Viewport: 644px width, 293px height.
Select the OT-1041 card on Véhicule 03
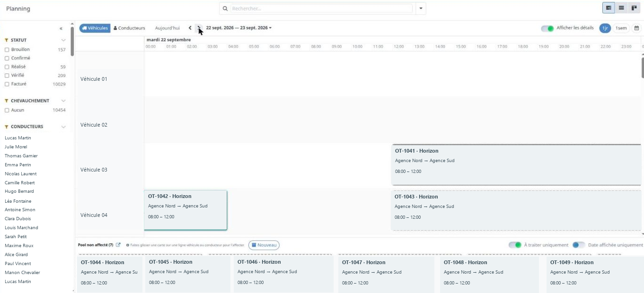pos(516,164)
